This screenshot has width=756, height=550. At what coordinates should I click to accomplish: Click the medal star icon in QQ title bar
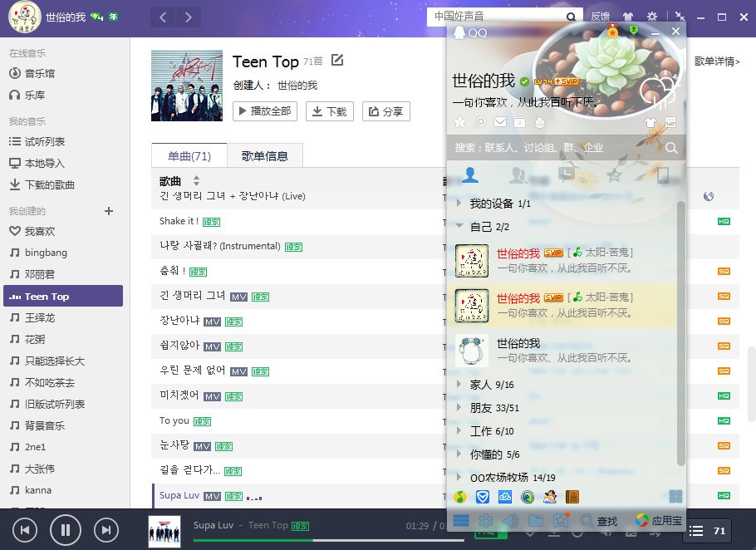pyautogui.click(x=613, y=32)
